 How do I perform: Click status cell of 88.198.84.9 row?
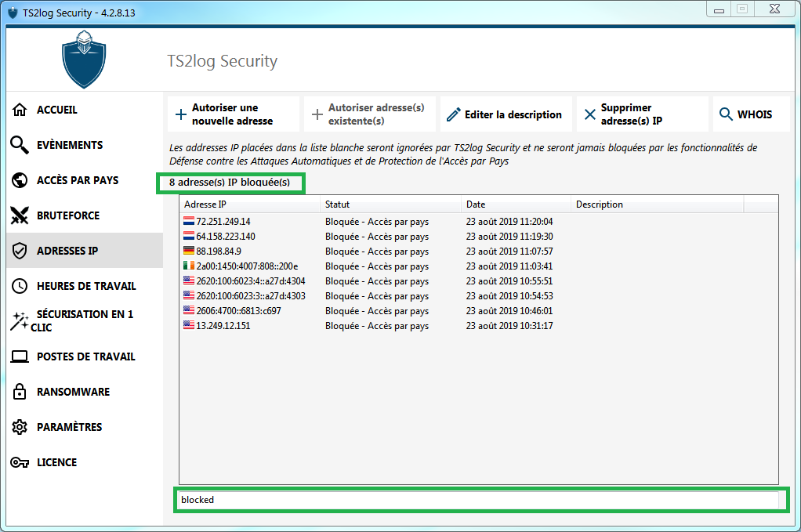(377, 252)
